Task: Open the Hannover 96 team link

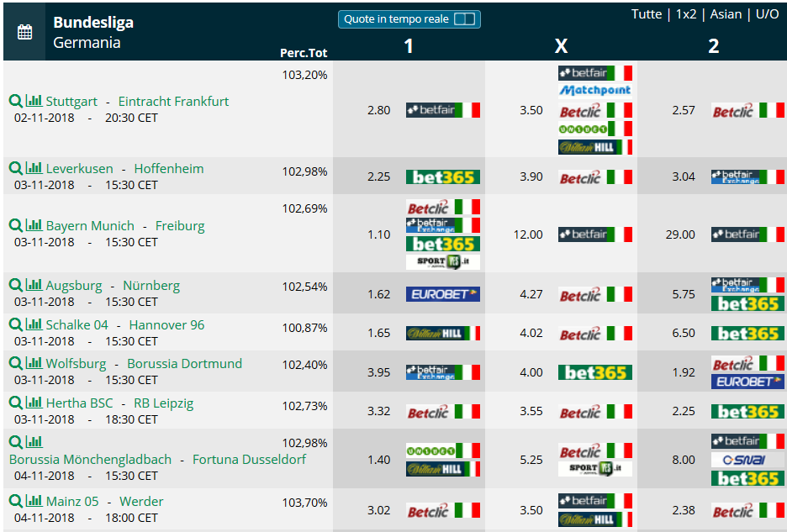Action: [167, 324]
